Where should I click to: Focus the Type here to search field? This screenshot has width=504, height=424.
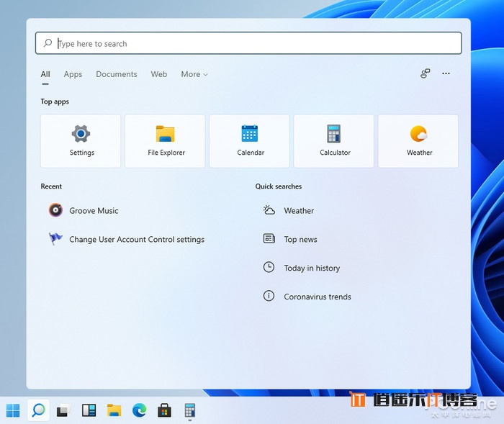[248, 43]
